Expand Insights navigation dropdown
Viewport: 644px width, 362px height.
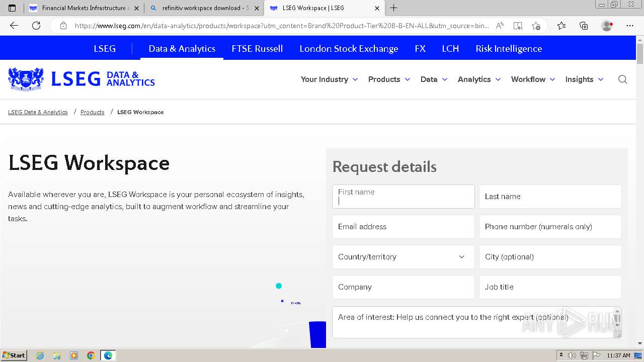point(584,79)
